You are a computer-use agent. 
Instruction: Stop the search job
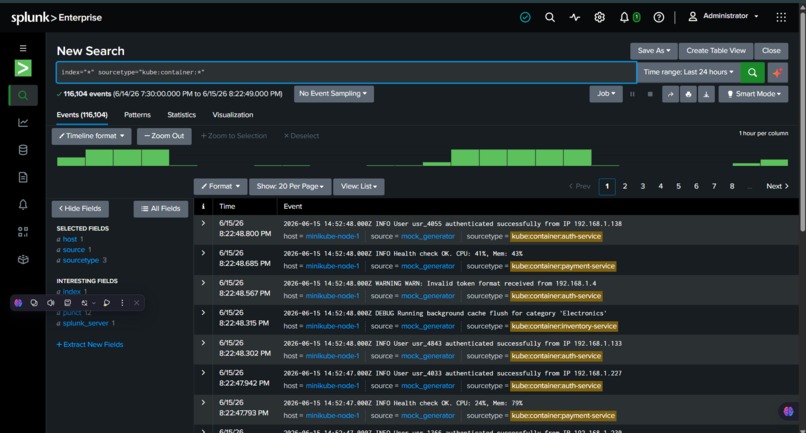click(x=650, y=94)
